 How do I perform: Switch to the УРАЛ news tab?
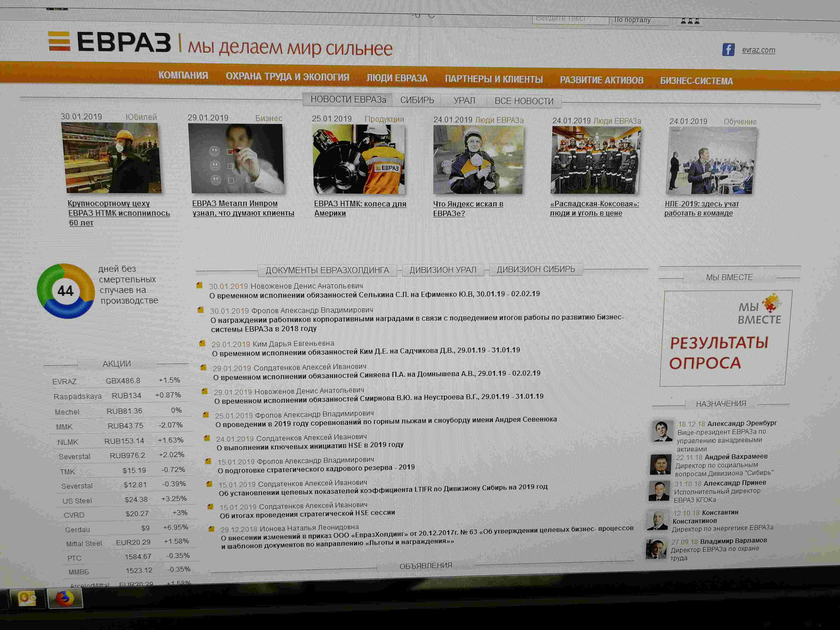coord(464,101)
